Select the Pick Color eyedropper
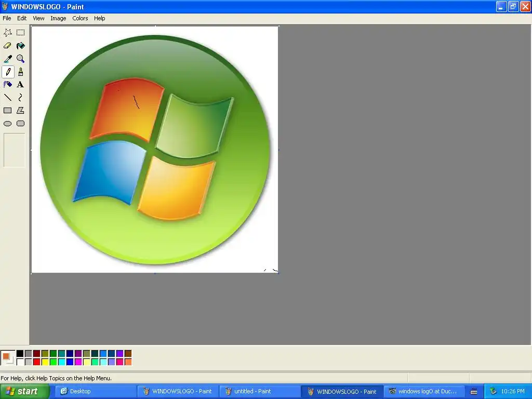The image size is (532, 399). [x=7, y=59]
